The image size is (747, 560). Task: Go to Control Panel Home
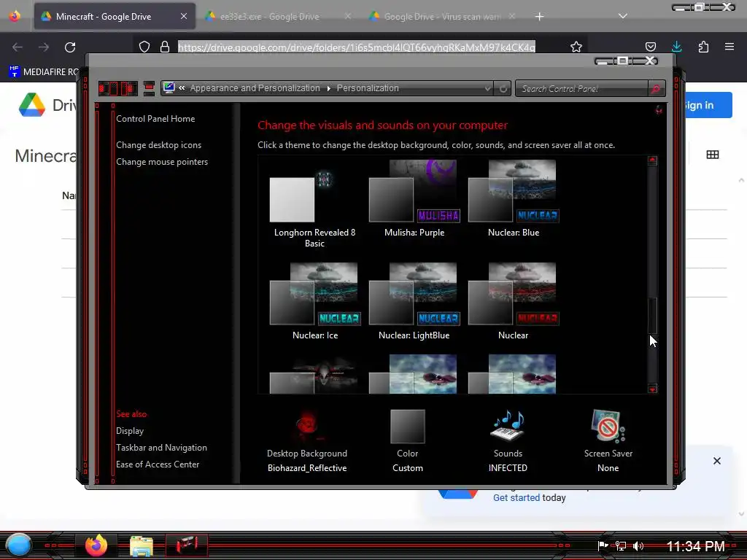coord(155,119)
